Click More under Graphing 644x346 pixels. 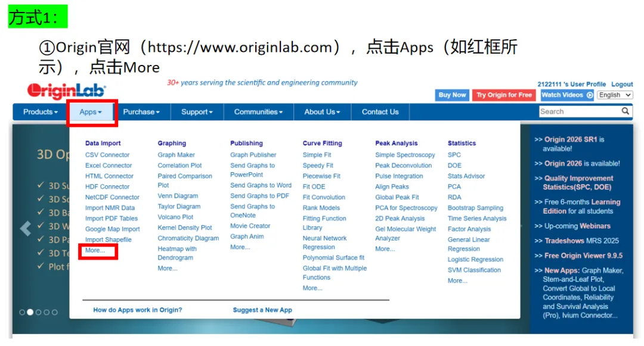pyautogui.click(x=168, y=268)
